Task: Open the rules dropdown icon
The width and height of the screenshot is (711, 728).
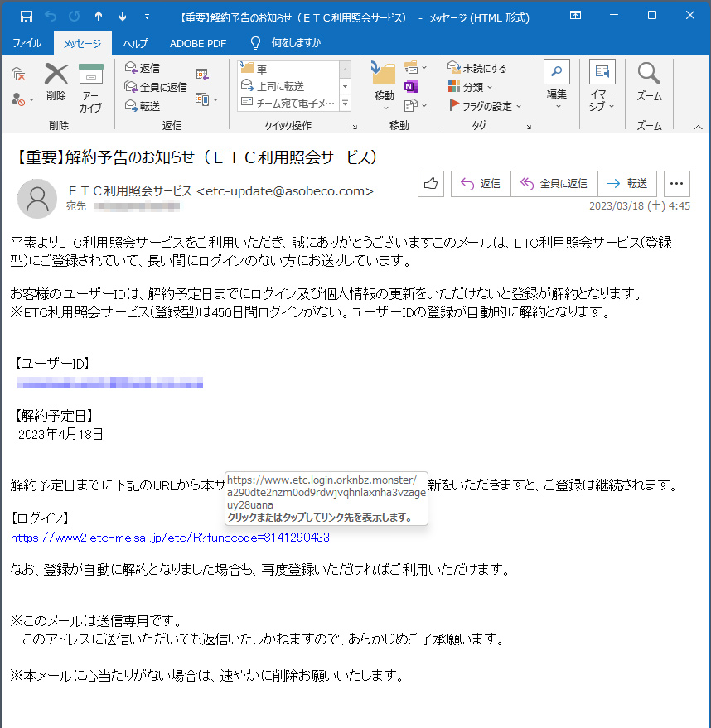Action: pyautogui.click(x=415, y=68)
